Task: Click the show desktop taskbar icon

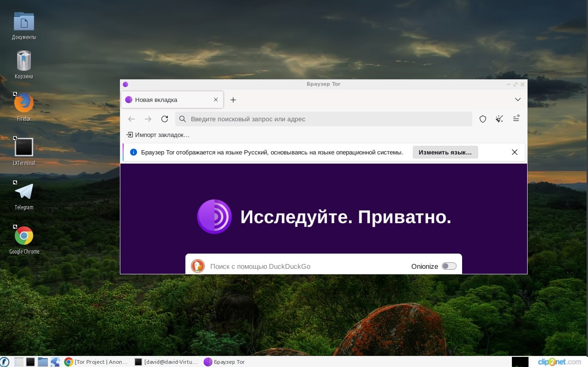Action: [18, 362]
